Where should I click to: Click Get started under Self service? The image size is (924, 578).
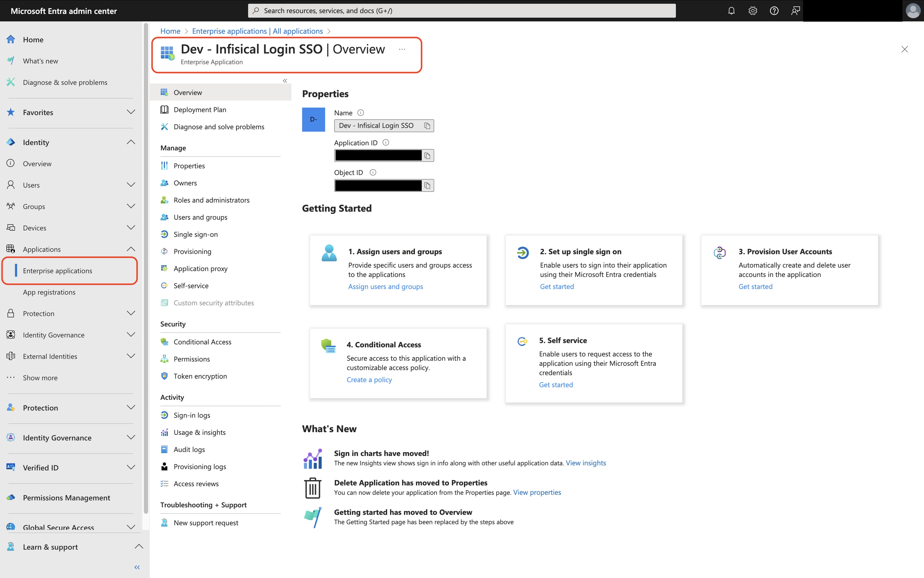tap(556, 385)
